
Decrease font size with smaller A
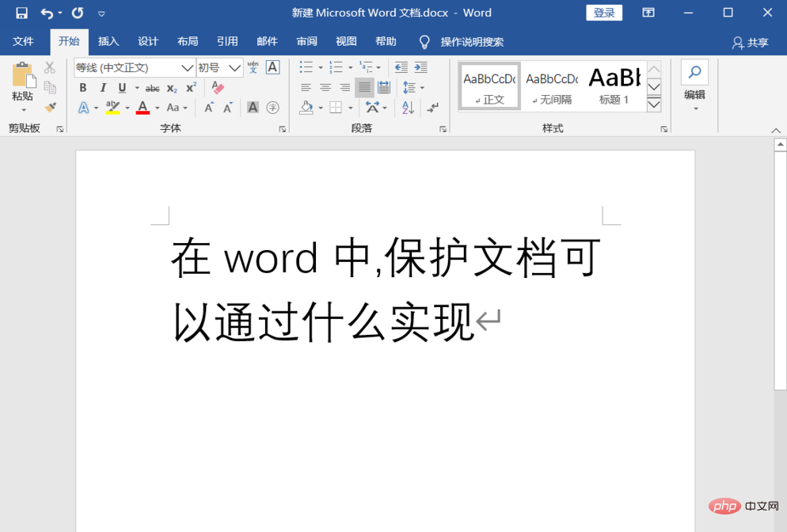[228, 108]
